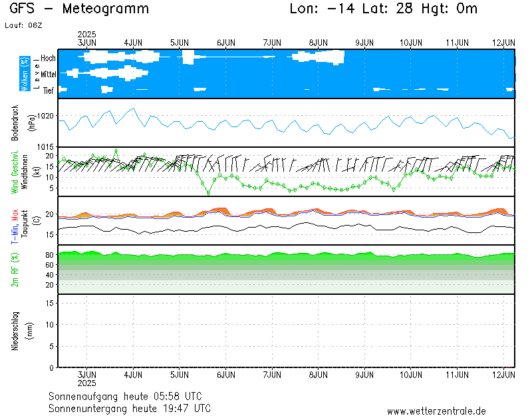
Task: Click the 'Hgt: 0m' height text
Action: tap(450, 9)
